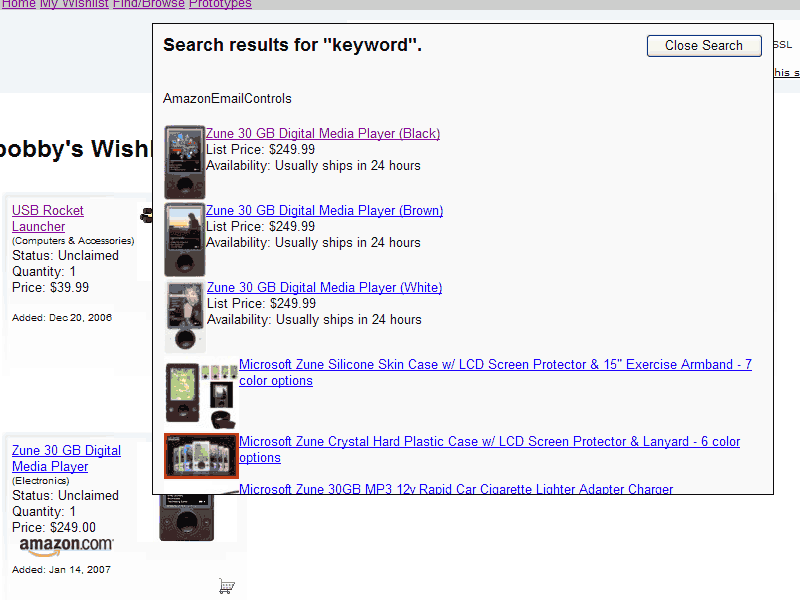Click the shopping cart icon

(x=227, y=586)
